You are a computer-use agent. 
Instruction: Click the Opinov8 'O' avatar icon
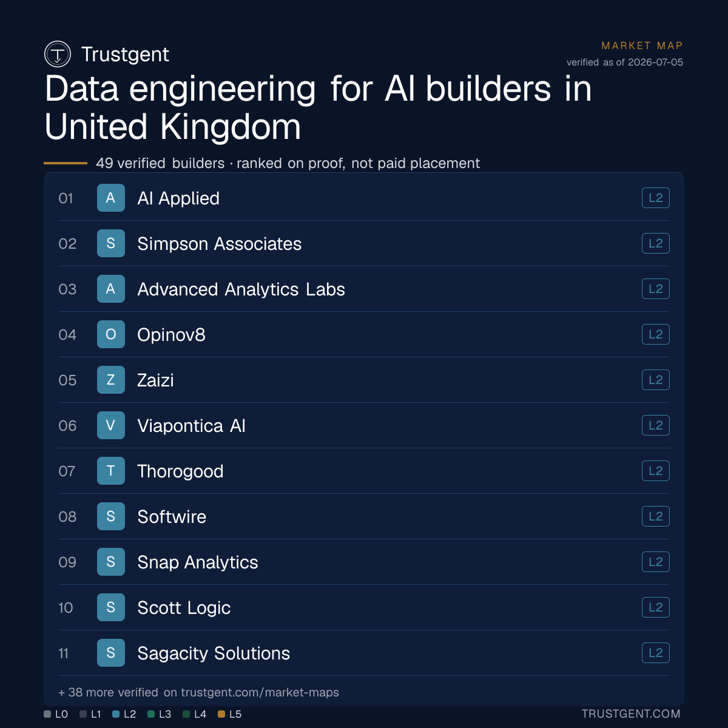(x=111, y=334)
